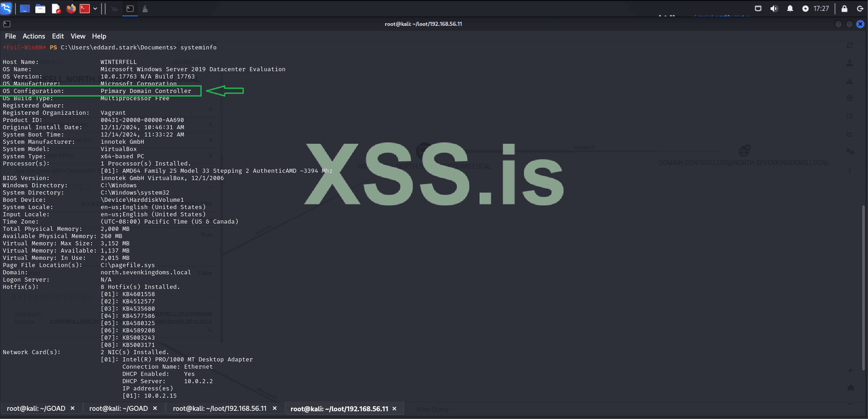Image resolution: width=868 pixels, height=419 pixels.
Task: Click the IP address '10.0.2.15'
Action: pyautogui.click(x=160, y=396)
